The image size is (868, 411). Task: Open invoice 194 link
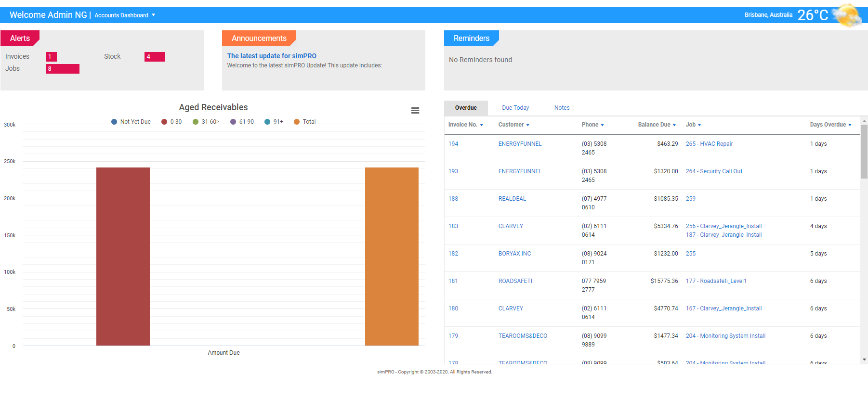pos(453,144)
